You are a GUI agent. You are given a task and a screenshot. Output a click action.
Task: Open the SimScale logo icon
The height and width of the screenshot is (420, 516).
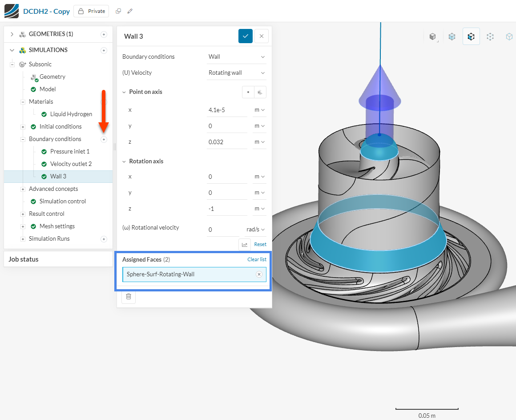click(11, 11)
